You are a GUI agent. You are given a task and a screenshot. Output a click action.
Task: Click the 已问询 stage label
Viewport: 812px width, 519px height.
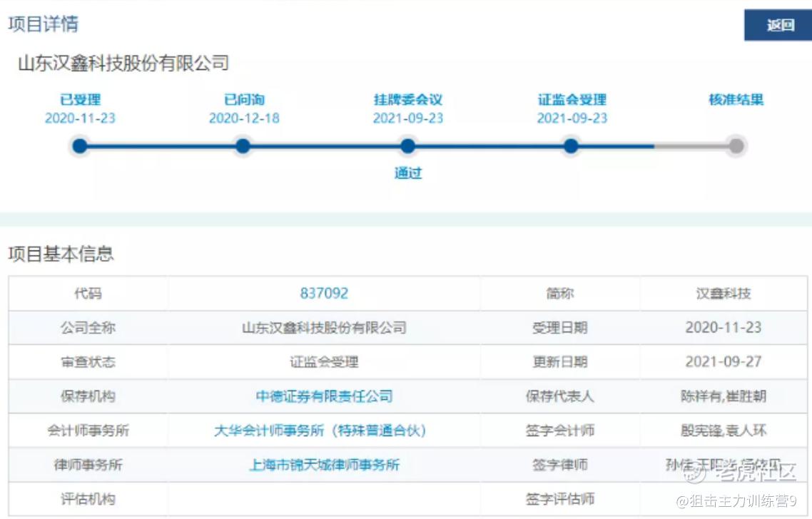pyautogui.click(x=244, y=99)
